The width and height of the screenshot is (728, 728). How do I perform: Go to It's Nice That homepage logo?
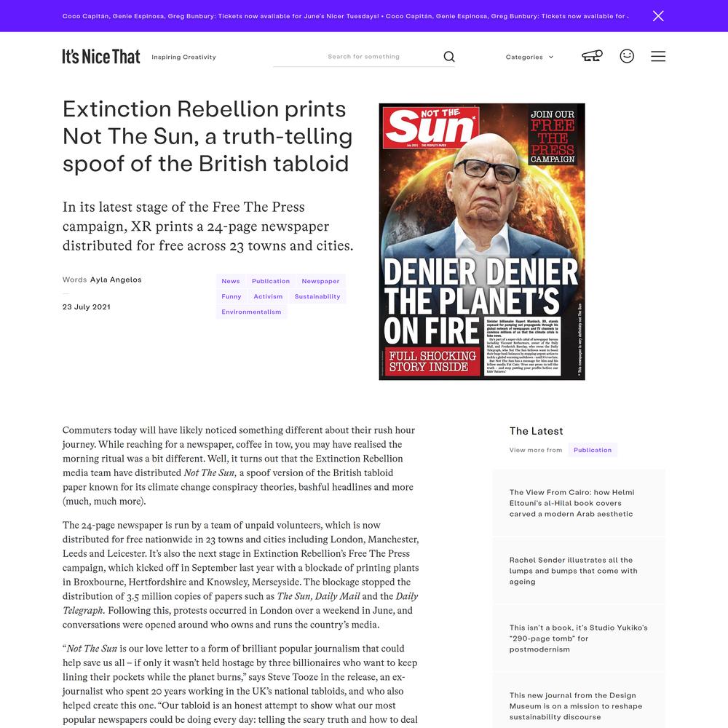pyautogui.click(x=101, y=57)
